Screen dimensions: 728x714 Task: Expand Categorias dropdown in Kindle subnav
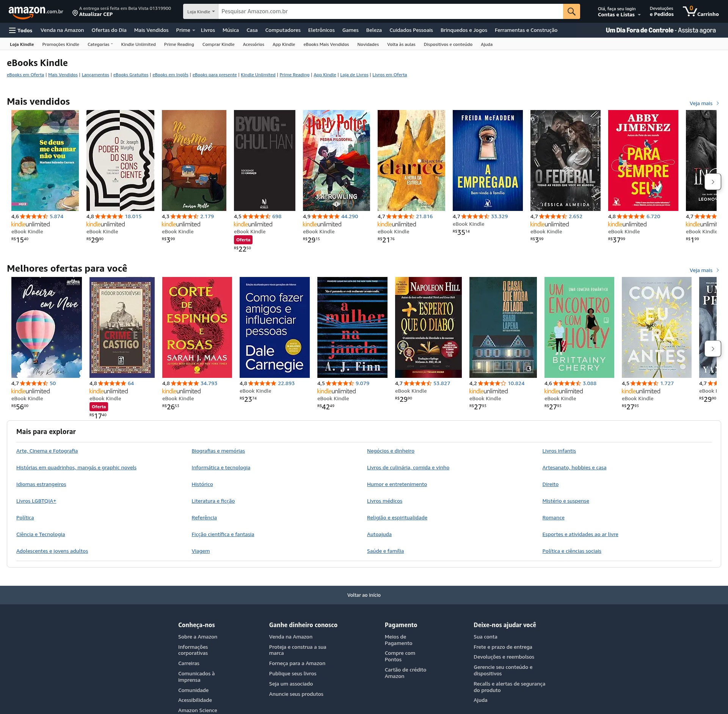tap(100, 44)
